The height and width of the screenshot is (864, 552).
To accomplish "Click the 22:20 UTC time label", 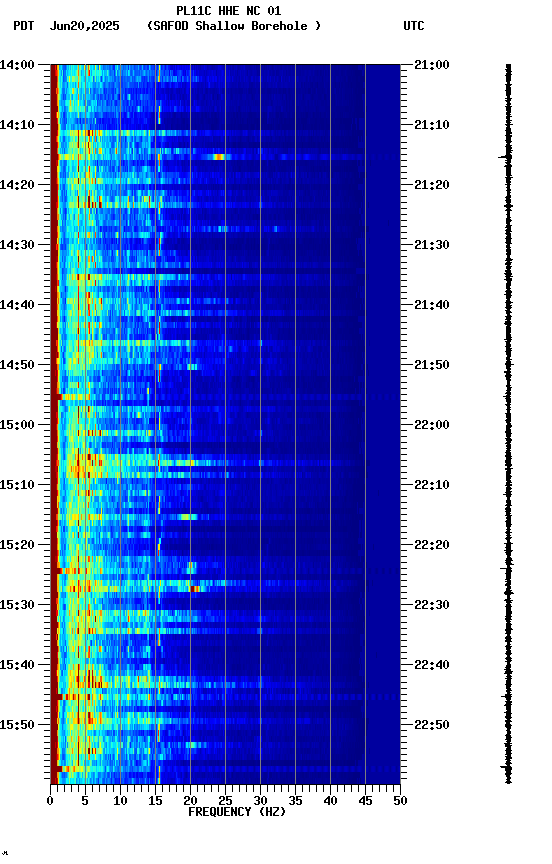I will (x=432, y=545).
